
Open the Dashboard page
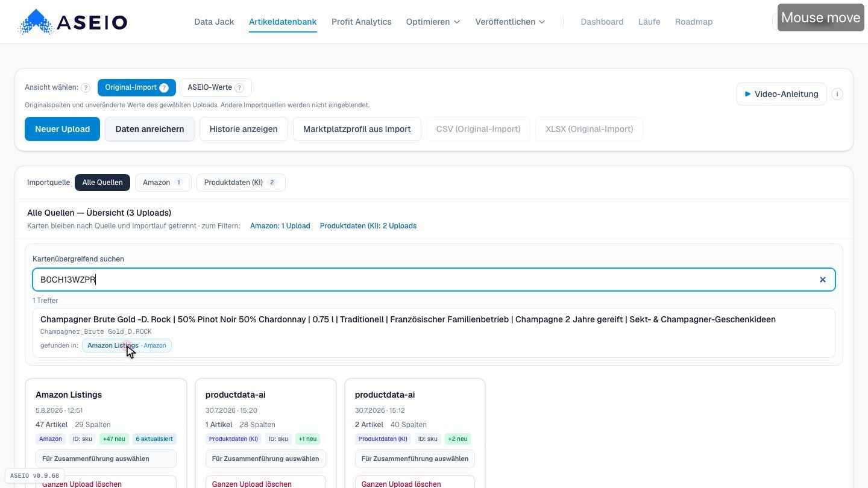tap(602, 22)
